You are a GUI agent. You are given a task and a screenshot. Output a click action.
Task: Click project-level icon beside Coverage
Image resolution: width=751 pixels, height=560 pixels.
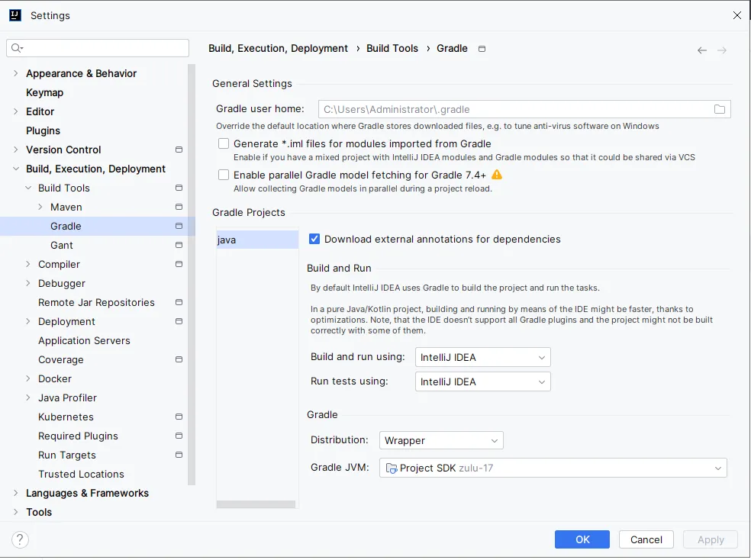(x=179, y=359)
